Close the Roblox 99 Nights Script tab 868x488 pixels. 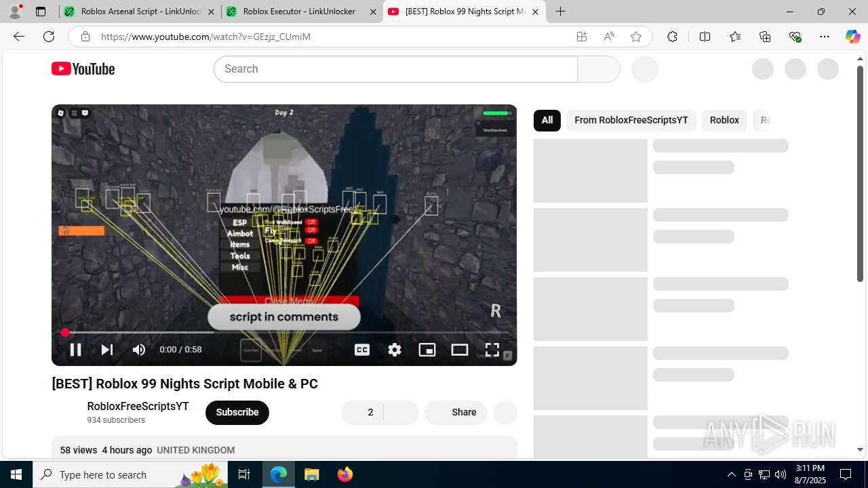(535, 12)
